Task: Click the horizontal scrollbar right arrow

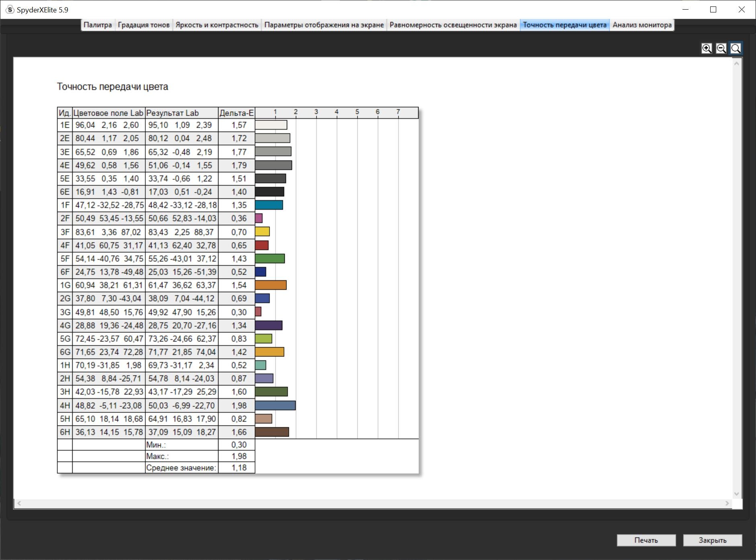Action: 727,503
